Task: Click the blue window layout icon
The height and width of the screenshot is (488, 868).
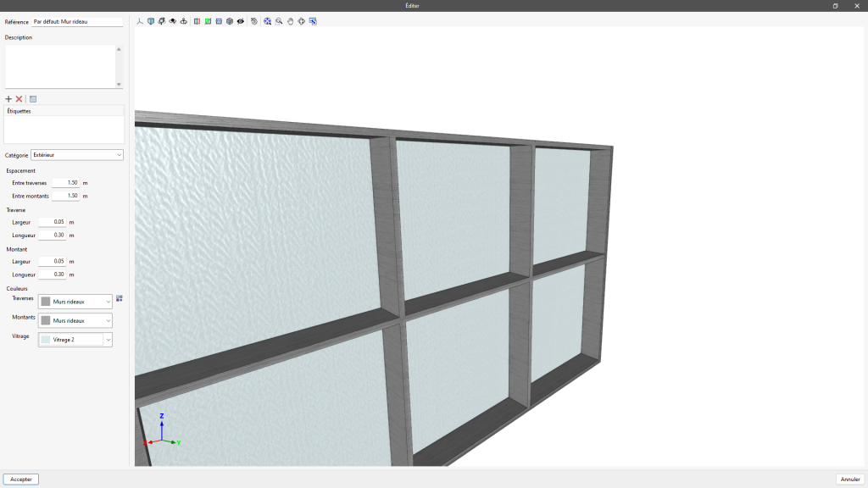Action: click(x=219, y=21)
